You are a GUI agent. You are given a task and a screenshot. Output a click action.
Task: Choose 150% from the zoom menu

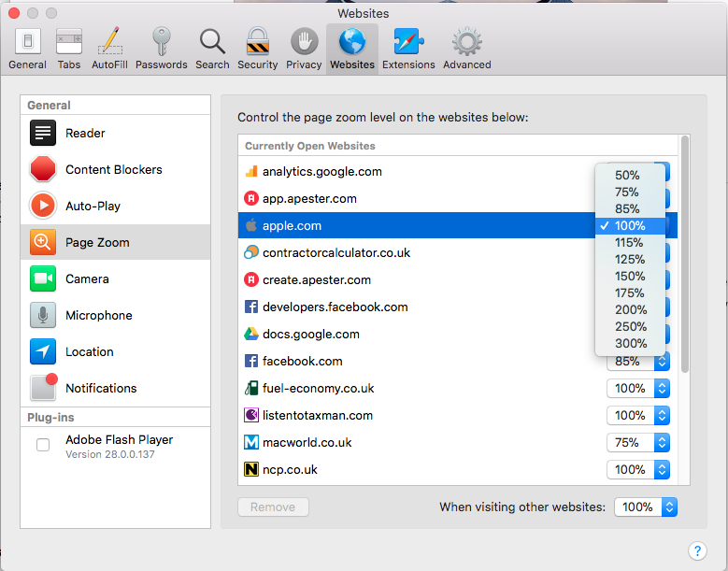coord(630,277)
